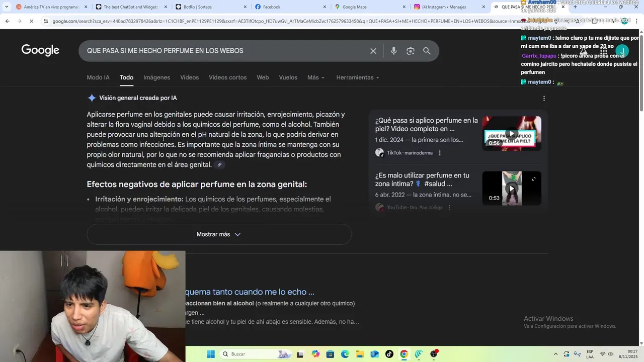The width and height of the screenshot is (644, 362).
Task: Open Wi-Fi network settings in tray
Action: point(603,354)
